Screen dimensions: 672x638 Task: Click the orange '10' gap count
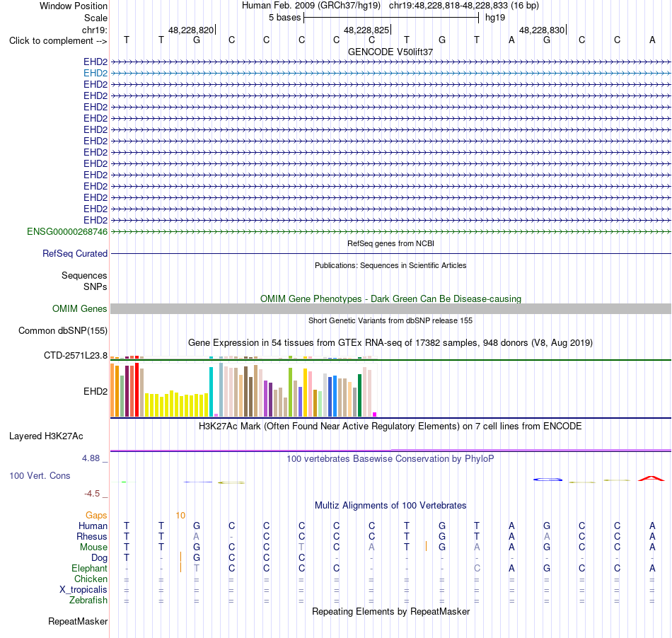pos(180,516)
